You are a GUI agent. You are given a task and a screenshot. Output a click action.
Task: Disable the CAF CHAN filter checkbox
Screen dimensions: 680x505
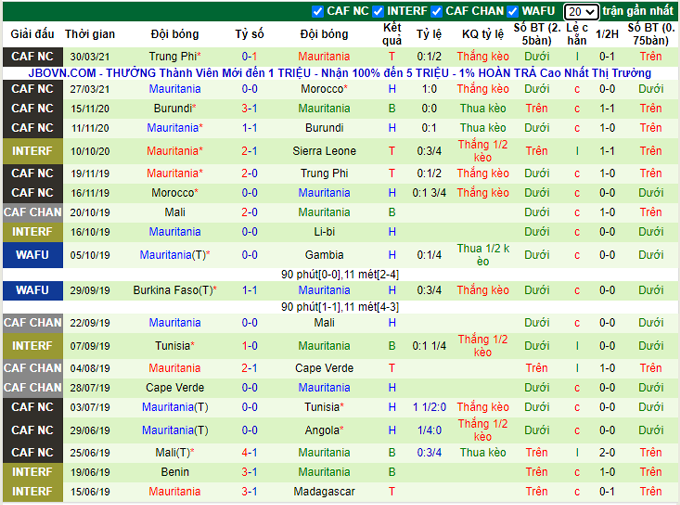pyautogui.click(x=436, y=11)
